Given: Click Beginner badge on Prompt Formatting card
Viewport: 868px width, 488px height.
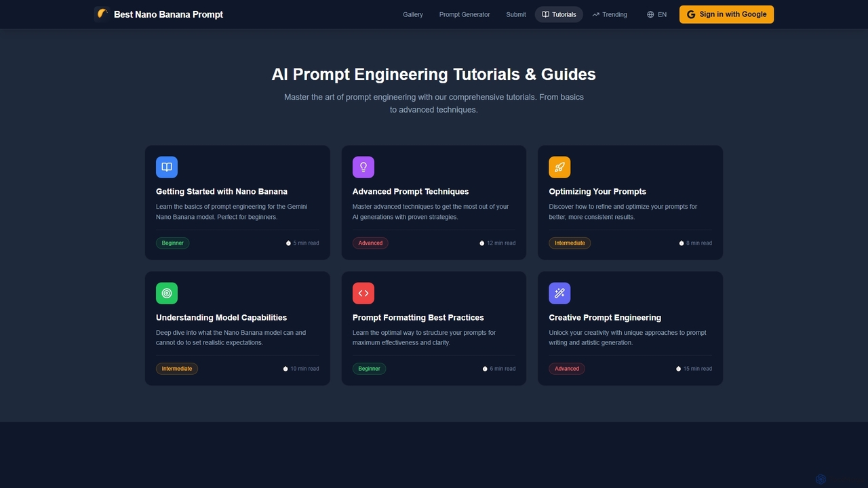Looking at the screenshot, I should 369,369.
